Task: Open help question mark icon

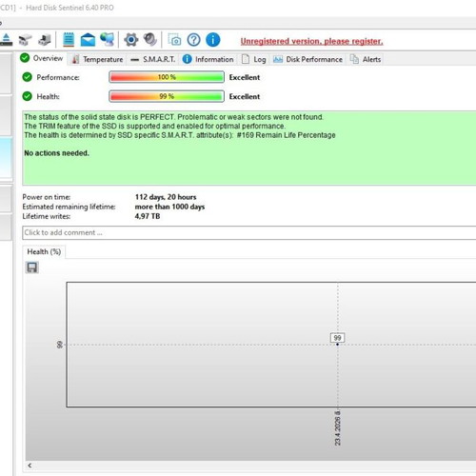Action: tap(193, 40)
